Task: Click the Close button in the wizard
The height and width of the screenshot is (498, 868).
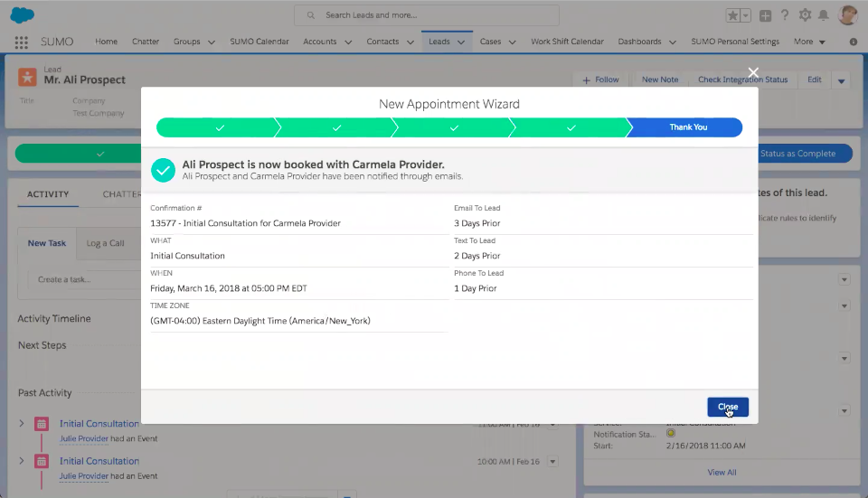Action: 727,407
